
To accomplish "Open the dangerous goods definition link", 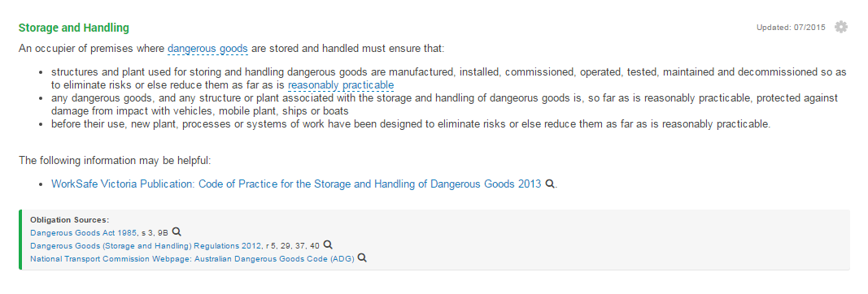I will click(207, 49).
